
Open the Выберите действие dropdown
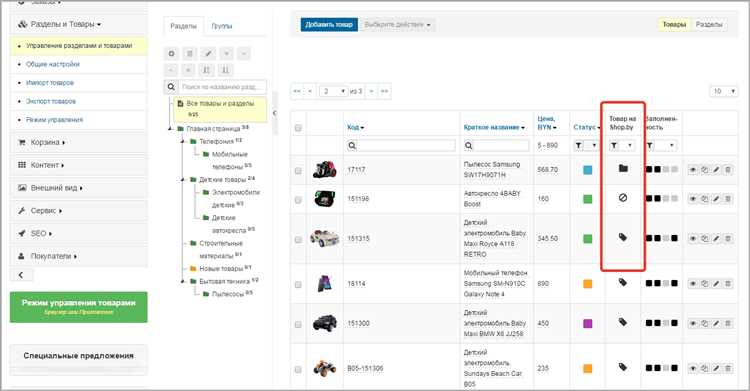click(397, 24)
